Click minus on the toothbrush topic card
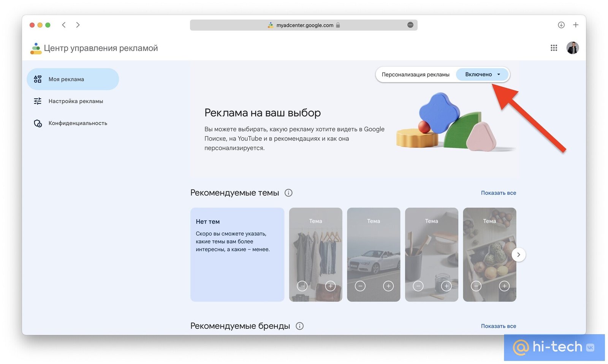 [418, 286]
